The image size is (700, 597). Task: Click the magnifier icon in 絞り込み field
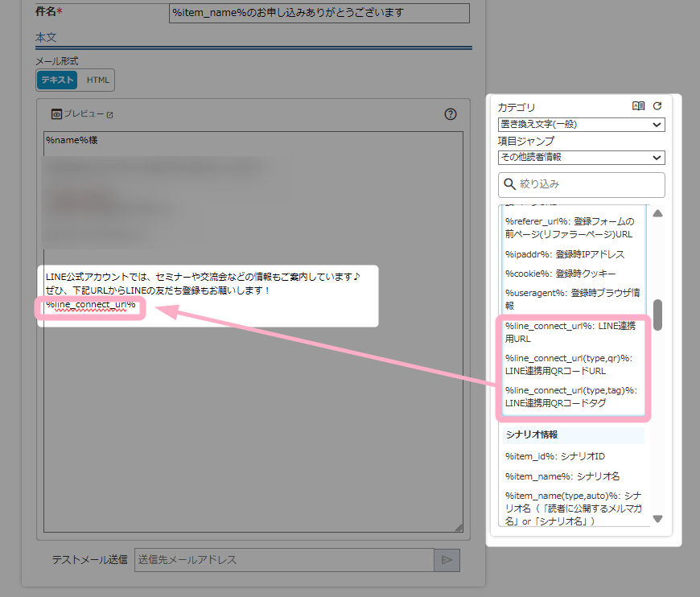tap(509, 184)
